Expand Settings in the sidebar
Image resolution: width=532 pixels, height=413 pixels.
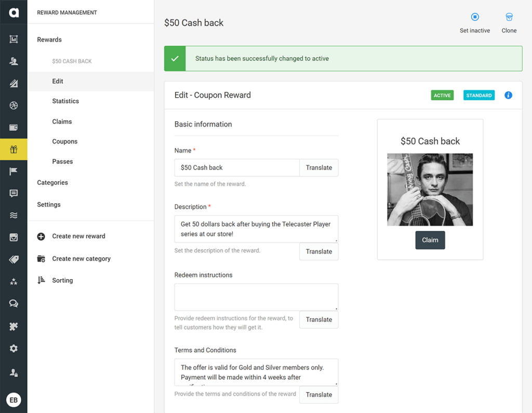(x=48, y=204)
